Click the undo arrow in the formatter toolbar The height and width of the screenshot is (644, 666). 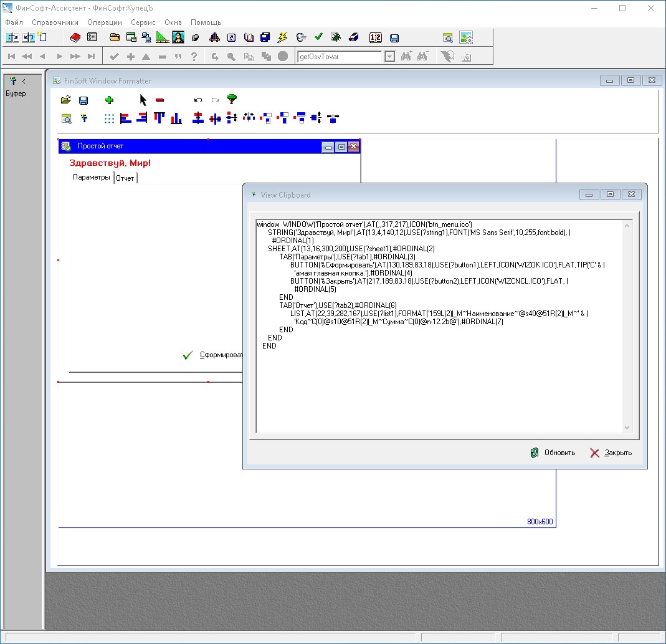pyautogui.click(x=198, y=100)
